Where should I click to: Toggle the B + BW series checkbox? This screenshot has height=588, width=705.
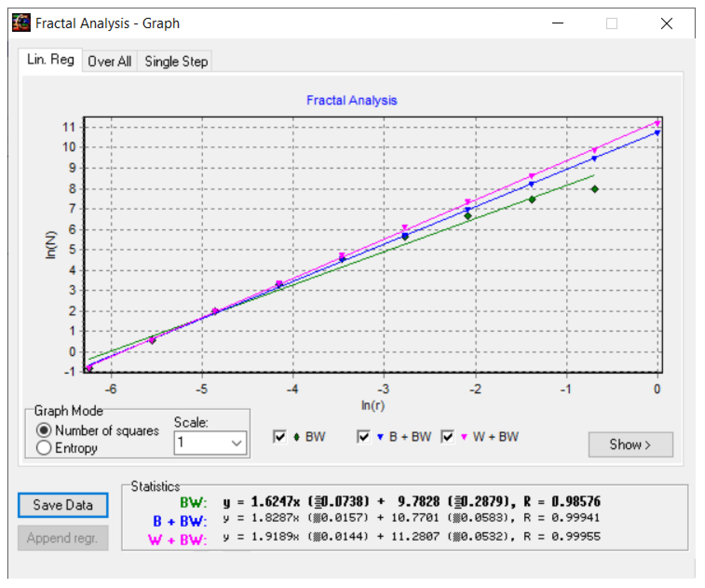pyautogui.click(x=363, y=437)
